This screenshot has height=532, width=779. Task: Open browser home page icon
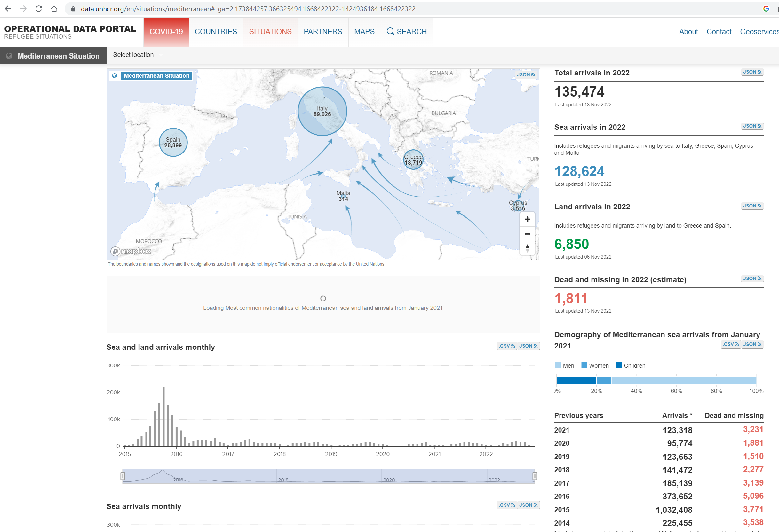(54, 9)
